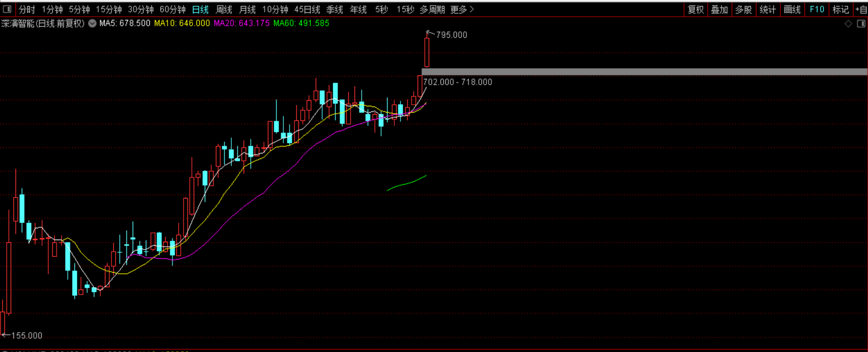The image size is (868, 352).
Task: Activate the 画线 drawing tool
Action: click(792, 9)
